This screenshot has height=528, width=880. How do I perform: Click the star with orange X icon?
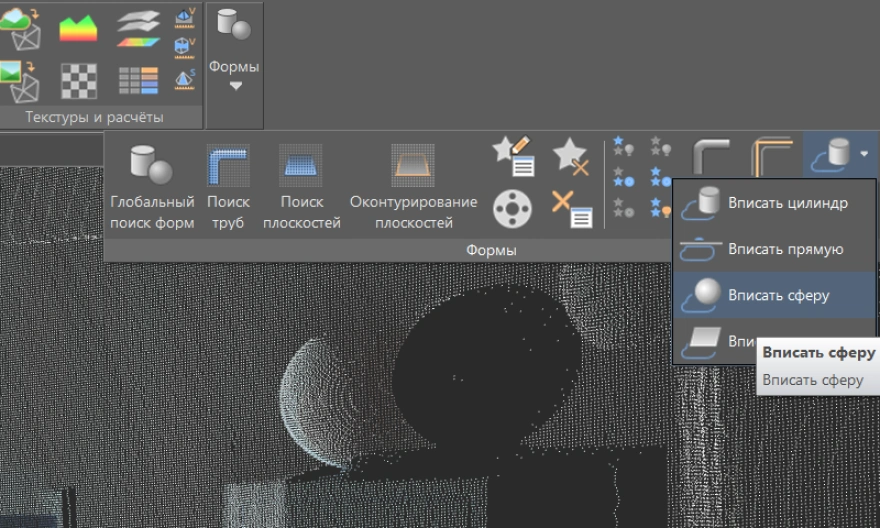tap(572, 157)
